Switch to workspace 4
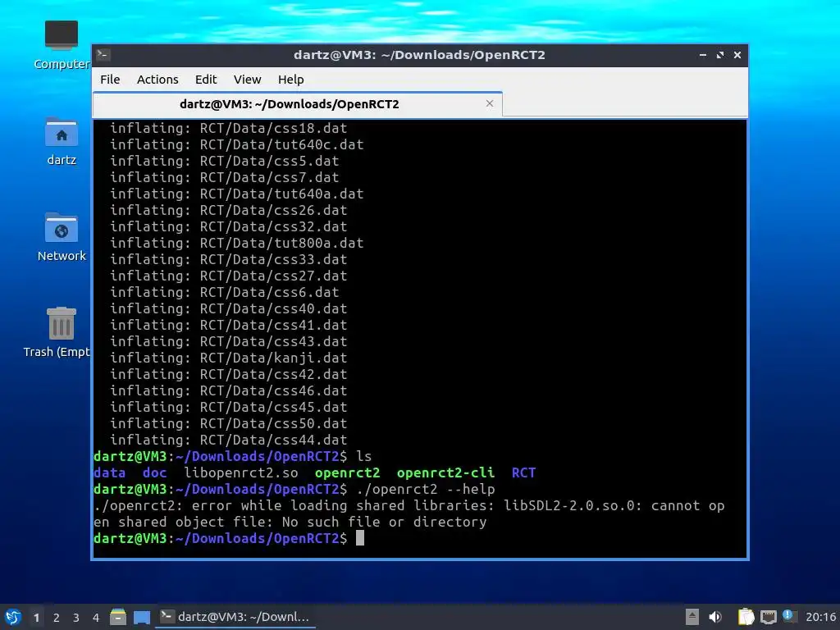The height and width of the screenshot is (630, 840). coord(96,618)
